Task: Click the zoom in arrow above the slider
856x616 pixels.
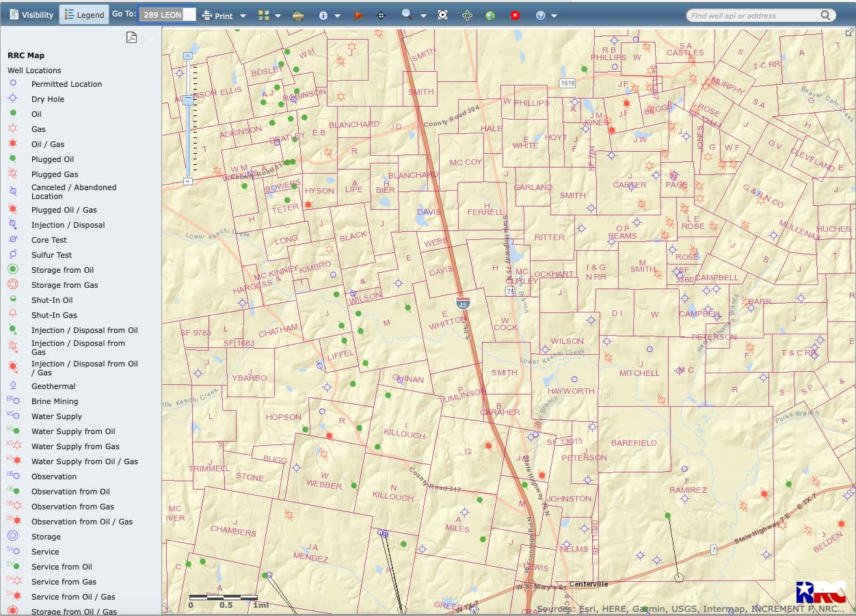Action: pos(188,56)
